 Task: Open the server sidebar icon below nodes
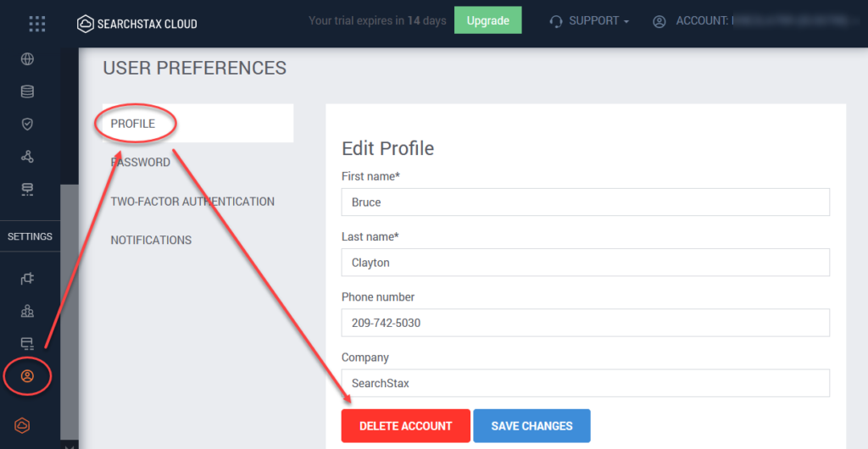tap(27, 190)
